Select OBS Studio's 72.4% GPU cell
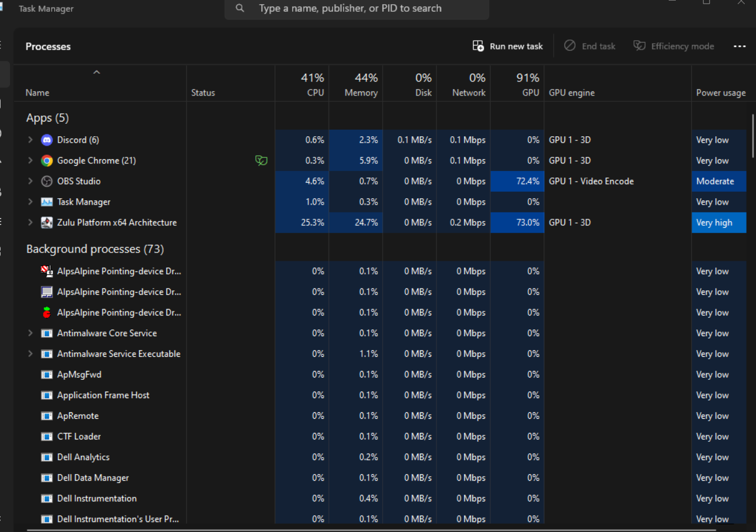This screenshot has width=756, height=532. click(517, 181)
